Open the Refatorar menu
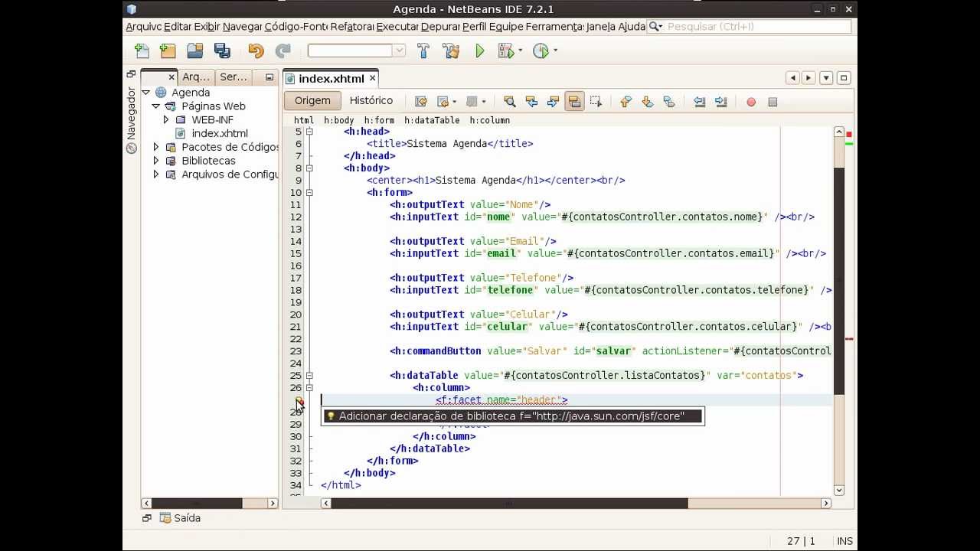The image size is (980, 551). click(x=352, y=27)
